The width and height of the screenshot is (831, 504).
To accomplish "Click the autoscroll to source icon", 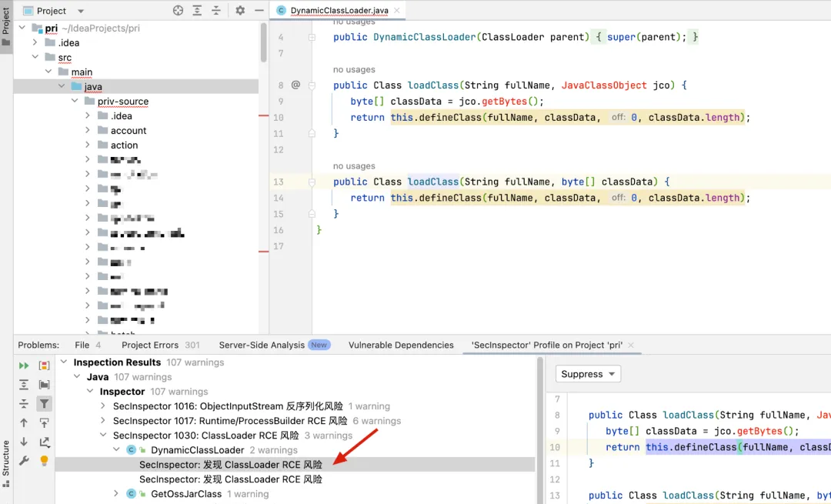I will coord(44,423).
